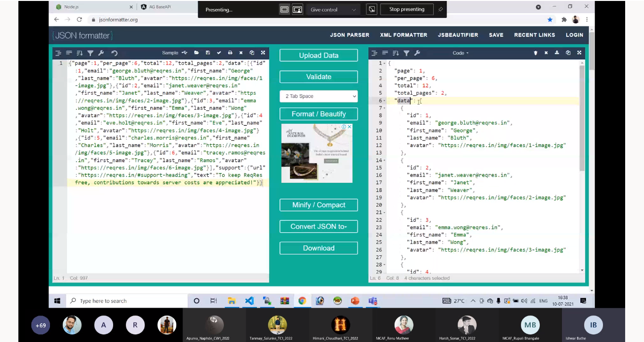Click the undo arrow in the left editor
The height and width of the screenshot is (342, 644).
(114, 53)
